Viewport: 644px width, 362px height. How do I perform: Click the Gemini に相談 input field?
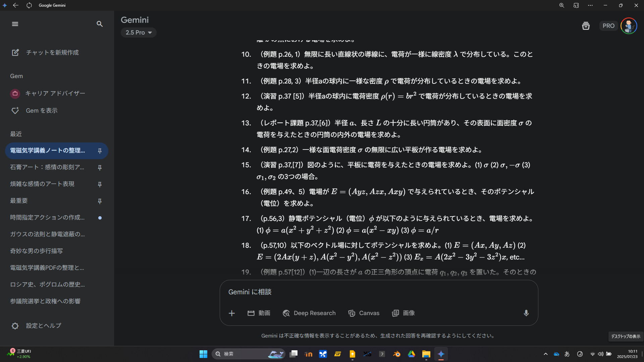click(369, 292)
